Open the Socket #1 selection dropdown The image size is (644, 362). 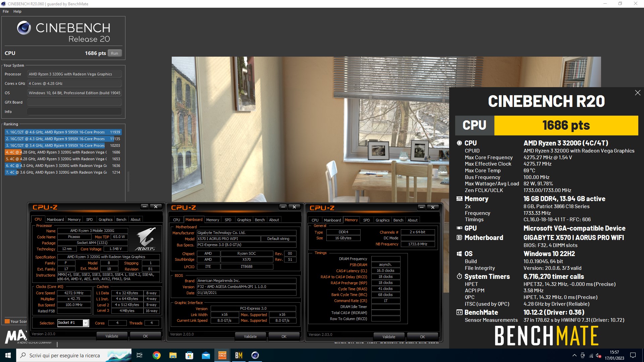click(x=86, y=323)
